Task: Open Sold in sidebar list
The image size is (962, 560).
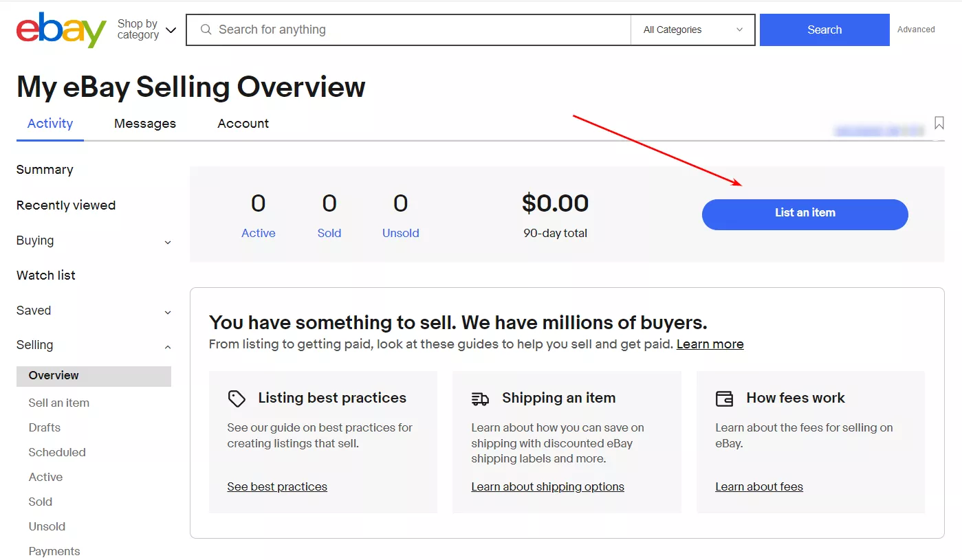Action: (x=41, y=502)
